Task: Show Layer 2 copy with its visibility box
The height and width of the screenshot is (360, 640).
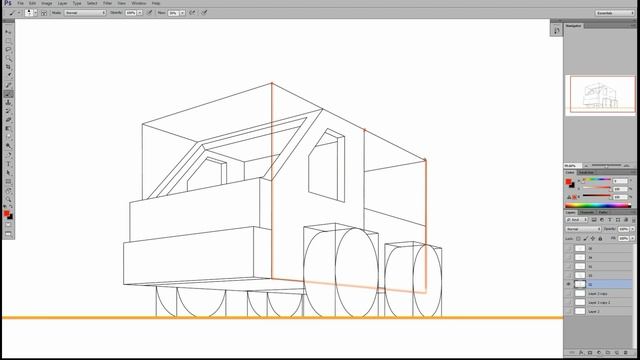Action: 569,293
